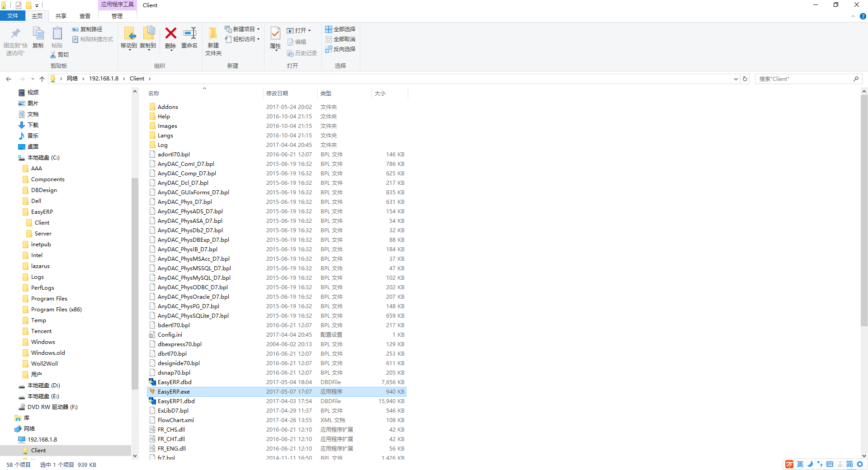Open Properties (属性) from the ribbon
The image size is (868, 470).
point(275,34)
